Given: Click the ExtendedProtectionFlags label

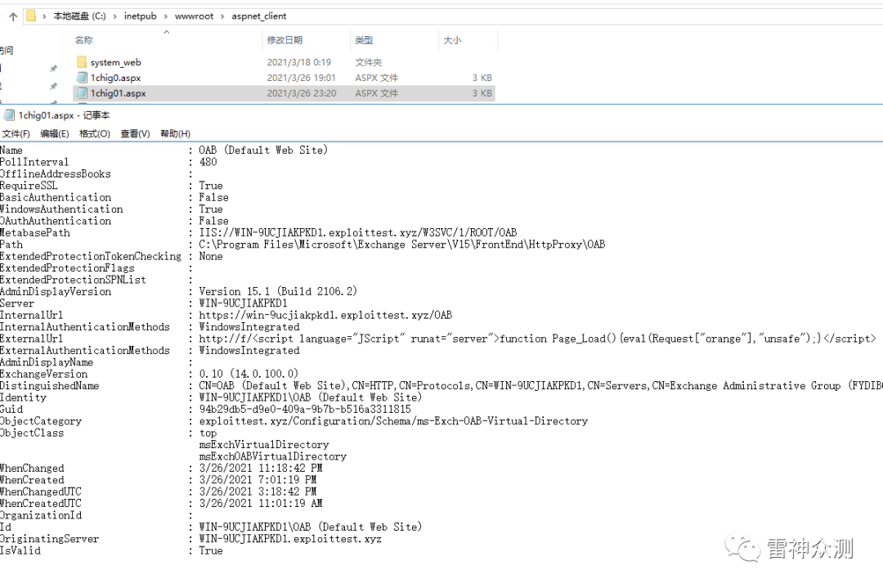Looking at the screenshot, I should (x=68, y=268).
